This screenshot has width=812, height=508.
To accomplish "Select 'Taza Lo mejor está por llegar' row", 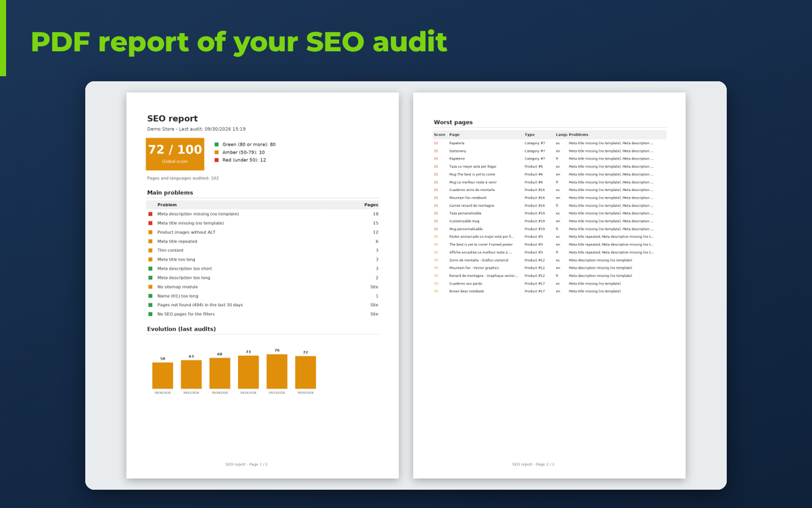I will pos(549,167).
